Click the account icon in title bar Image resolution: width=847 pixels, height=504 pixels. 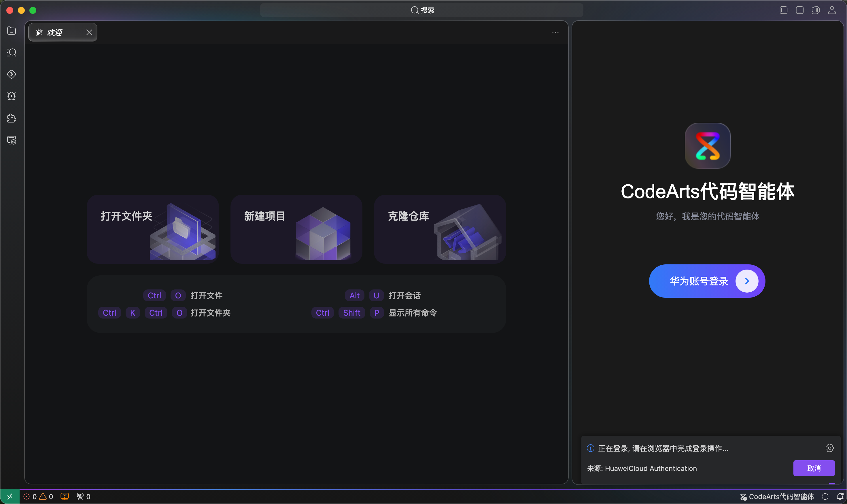(832, 10)
